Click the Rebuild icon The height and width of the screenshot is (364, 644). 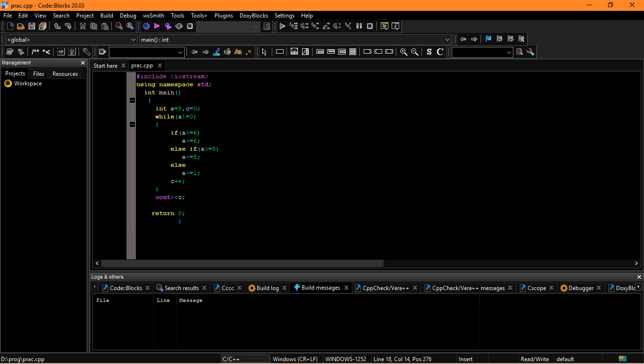pos(179,26)
